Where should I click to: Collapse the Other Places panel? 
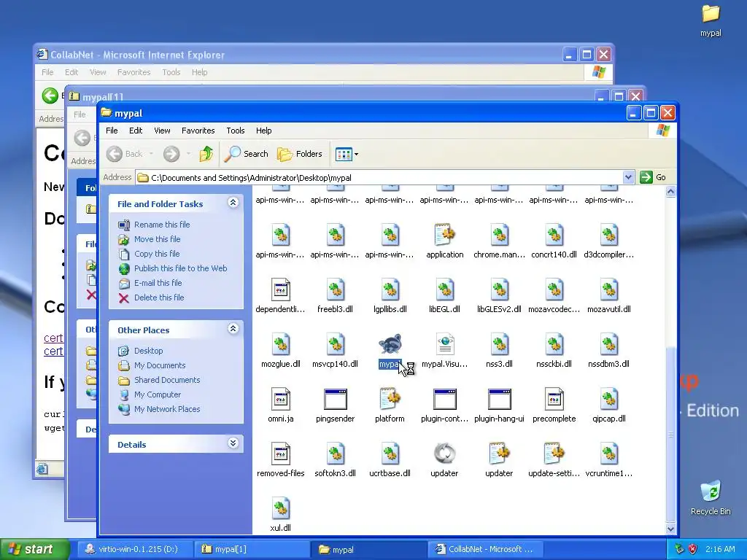(x=233, y=329)
